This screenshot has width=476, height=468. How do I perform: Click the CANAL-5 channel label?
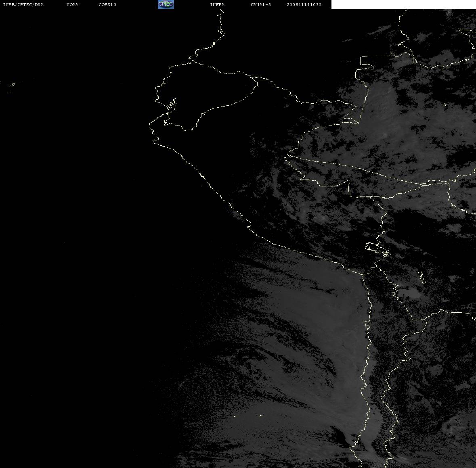pos(261,4)
